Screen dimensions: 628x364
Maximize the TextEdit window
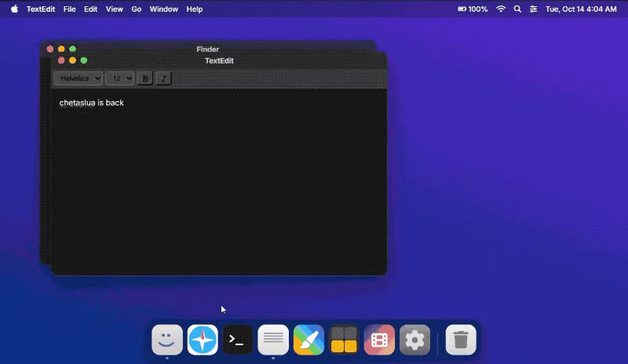[84, 60]
